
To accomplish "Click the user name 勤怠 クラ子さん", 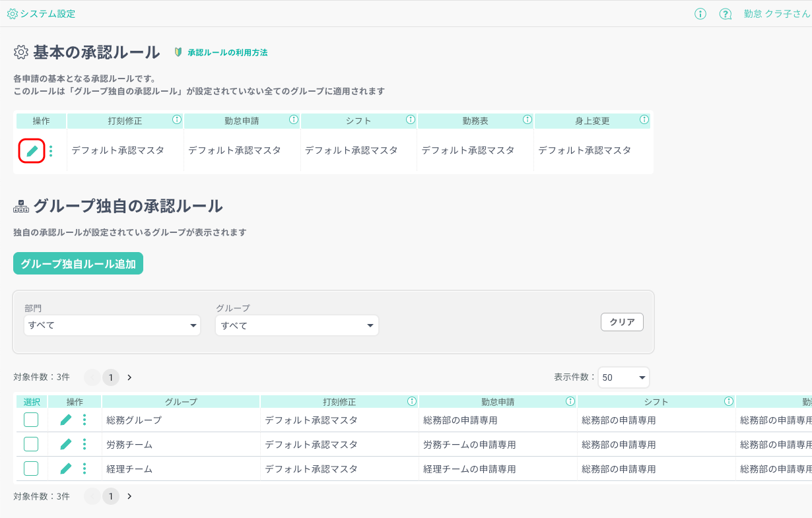I will (x=776, y=14).
